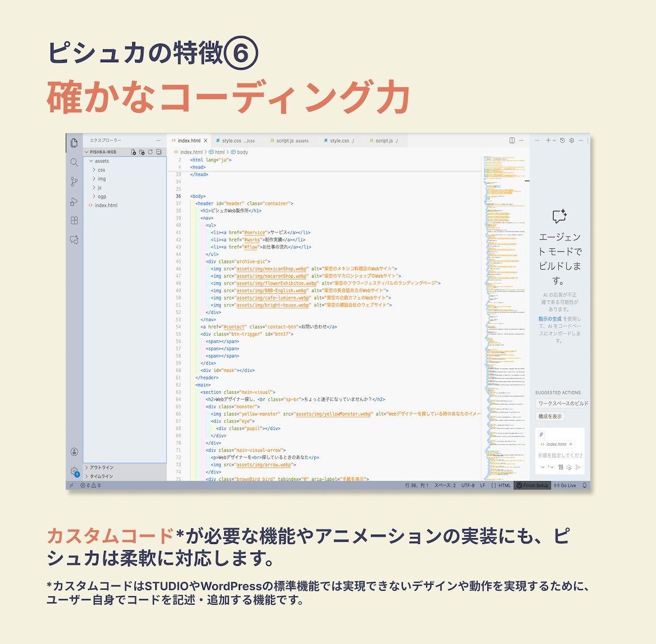The width and height of the screenshot is (656, 644).
Task: Click the スペース: 2 indentation setting
Action: tap(445, 485)
